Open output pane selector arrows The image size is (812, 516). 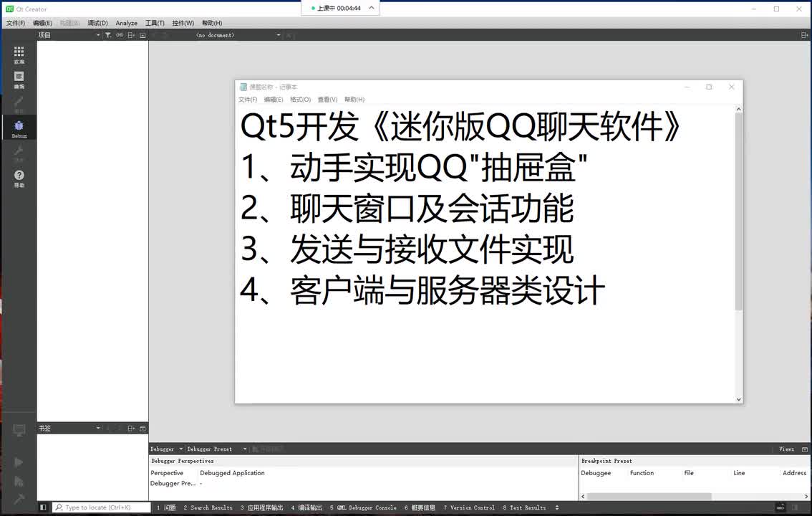[557, 507]
